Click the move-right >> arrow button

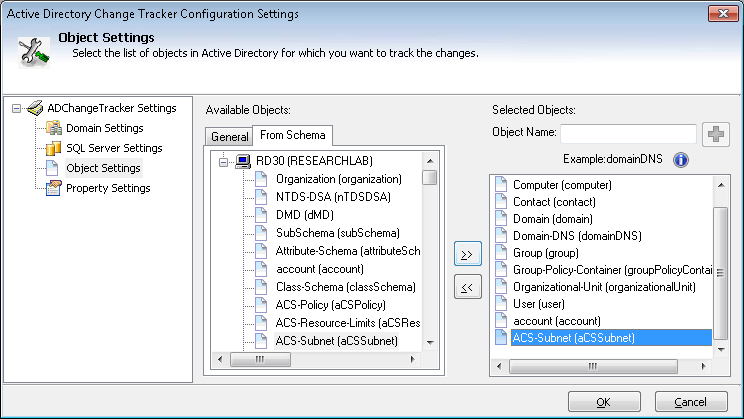click(467, 254)
